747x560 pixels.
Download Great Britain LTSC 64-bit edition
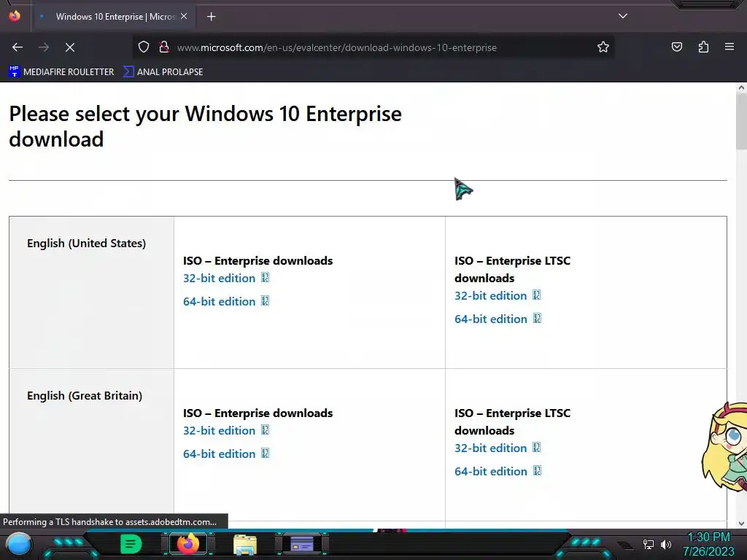tap(491, 472)
